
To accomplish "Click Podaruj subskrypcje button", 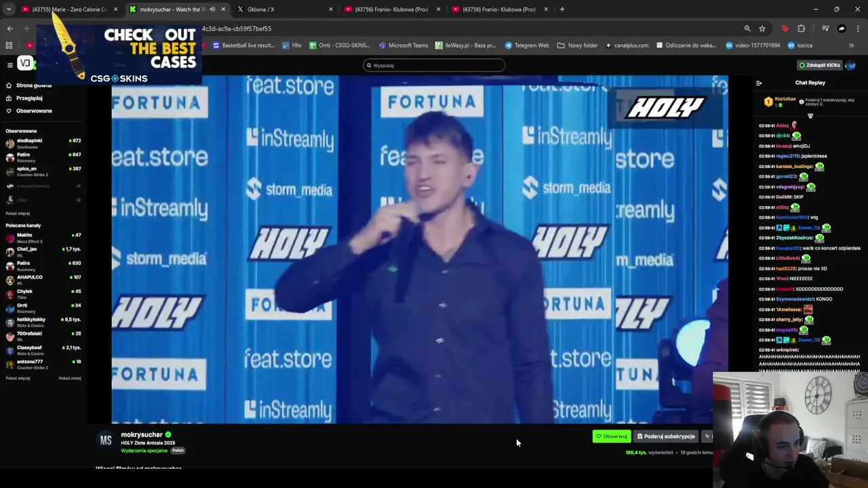I will pyautogui.click(x=666, y=436).
